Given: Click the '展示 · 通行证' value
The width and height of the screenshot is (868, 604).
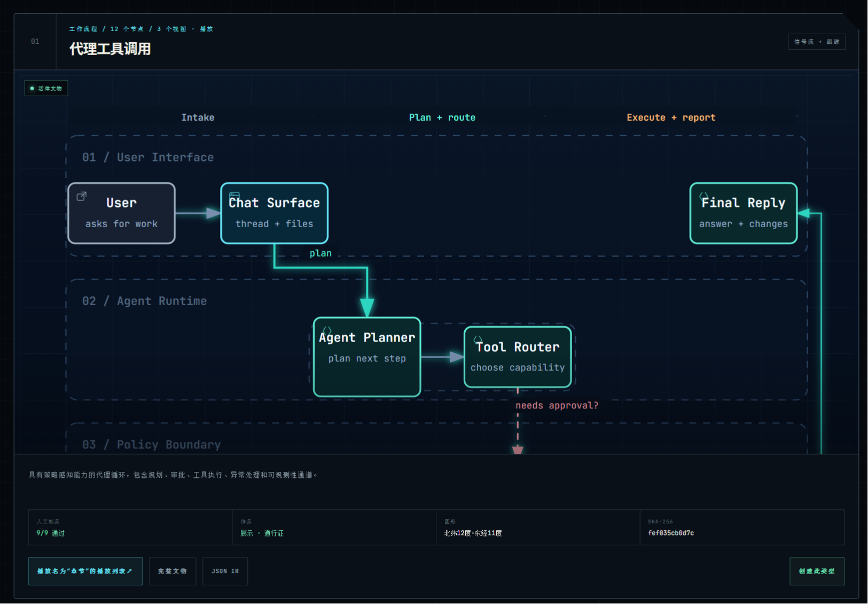Looking at the screenshot, I should point(262,533).
